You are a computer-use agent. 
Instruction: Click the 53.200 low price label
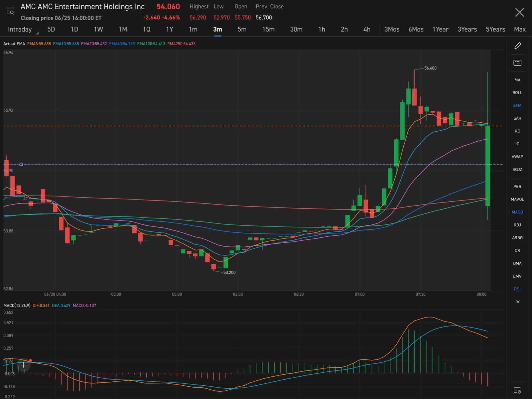coord(229,272)
